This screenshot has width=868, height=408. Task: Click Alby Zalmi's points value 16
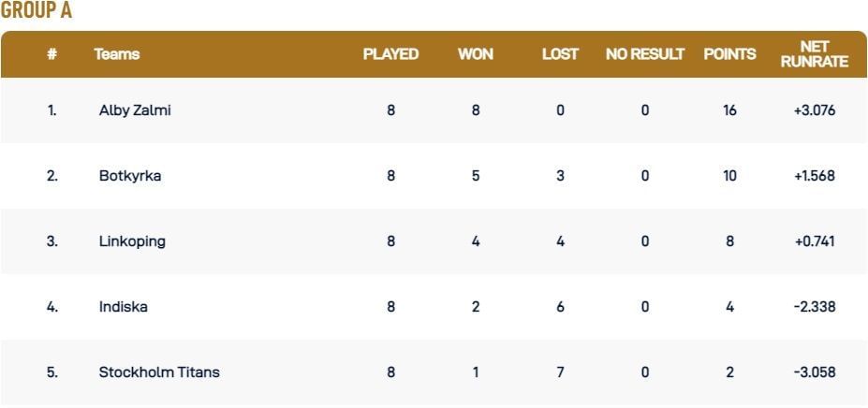[x=729, y=110]
